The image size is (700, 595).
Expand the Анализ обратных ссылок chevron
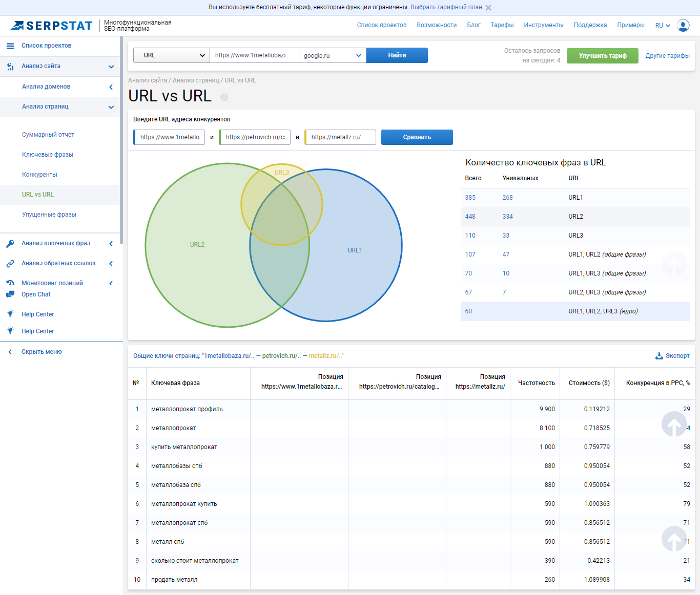coord(111,264)
